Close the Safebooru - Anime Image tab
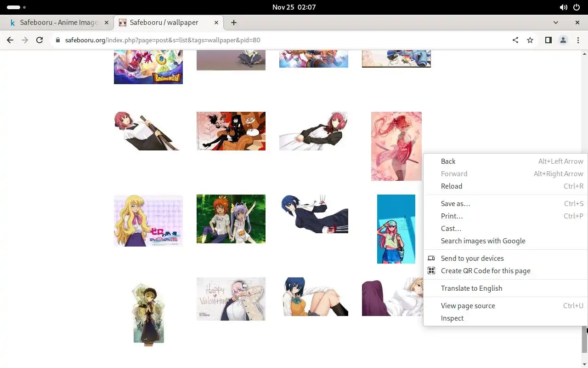The height and width of the screenshot is (368, 588). [107, 22]
